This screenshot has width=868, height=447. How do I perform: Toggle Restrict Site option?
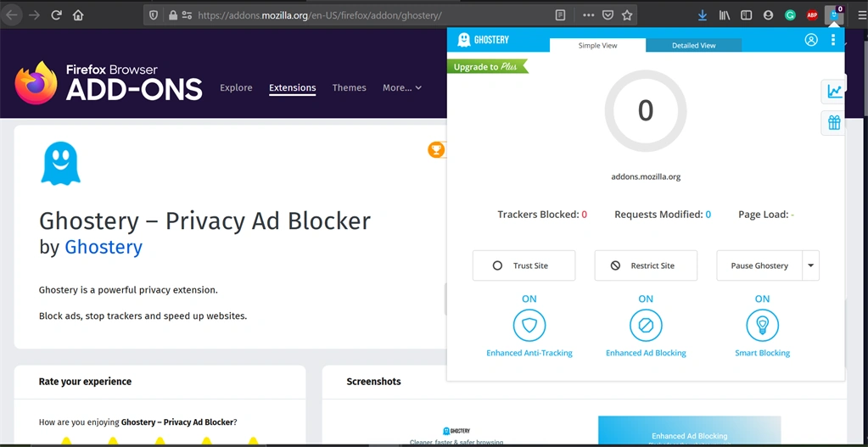pyautogui.click(x=646, y=265)
